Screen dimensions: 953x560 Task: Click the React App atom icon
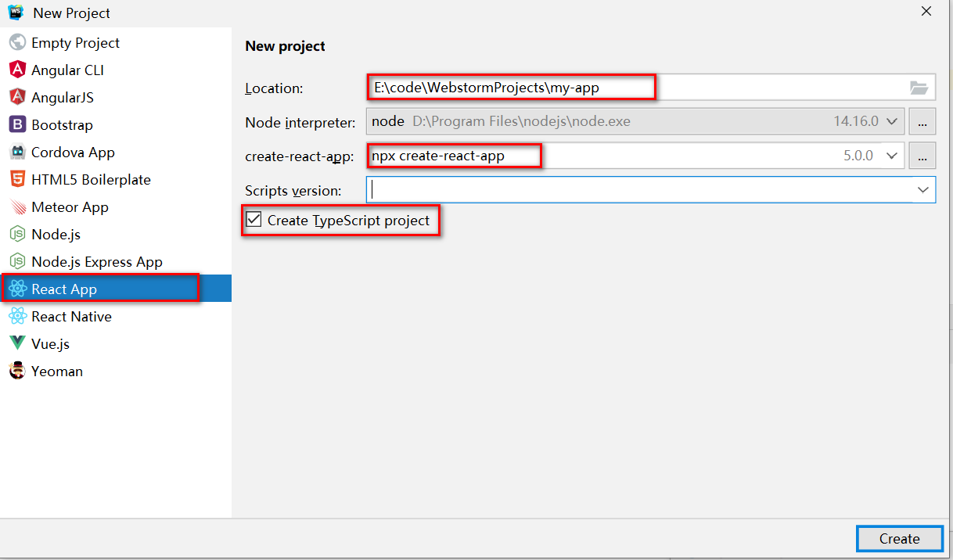pos(17,289)
